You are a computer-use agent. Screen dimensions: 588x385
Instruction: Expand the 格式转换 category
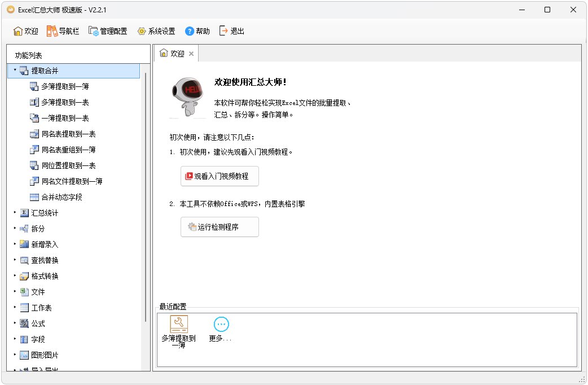pyautogui.click(x=35, y=276)
